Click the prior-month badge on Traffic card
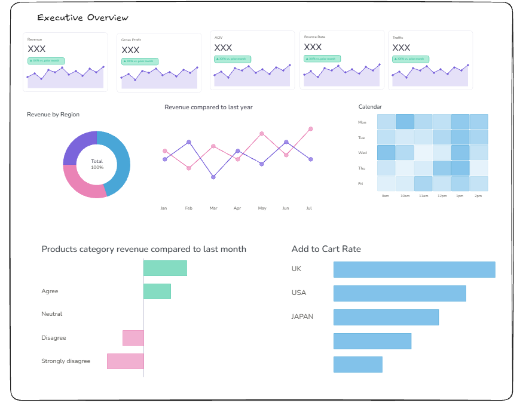This screenshot has width=532, height=409. (x=411, y=59)
